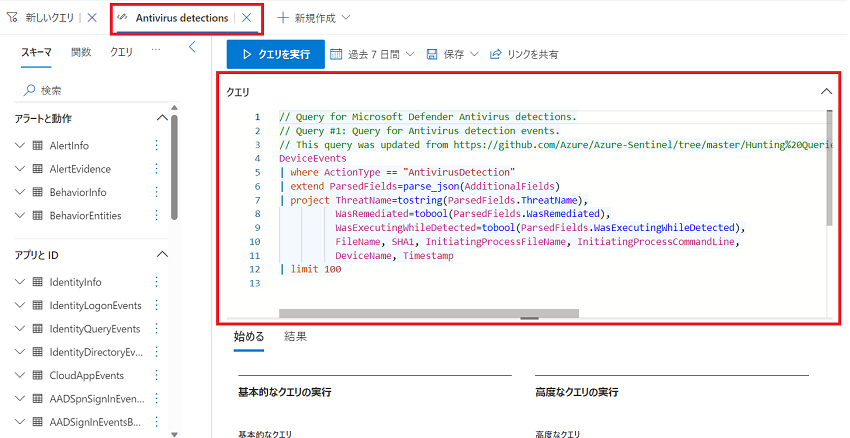Click the AlertInfo table icon
Image resolution: width=850 pixels, height=438 pixels.
pyautogui.click(x=37, y=146)
